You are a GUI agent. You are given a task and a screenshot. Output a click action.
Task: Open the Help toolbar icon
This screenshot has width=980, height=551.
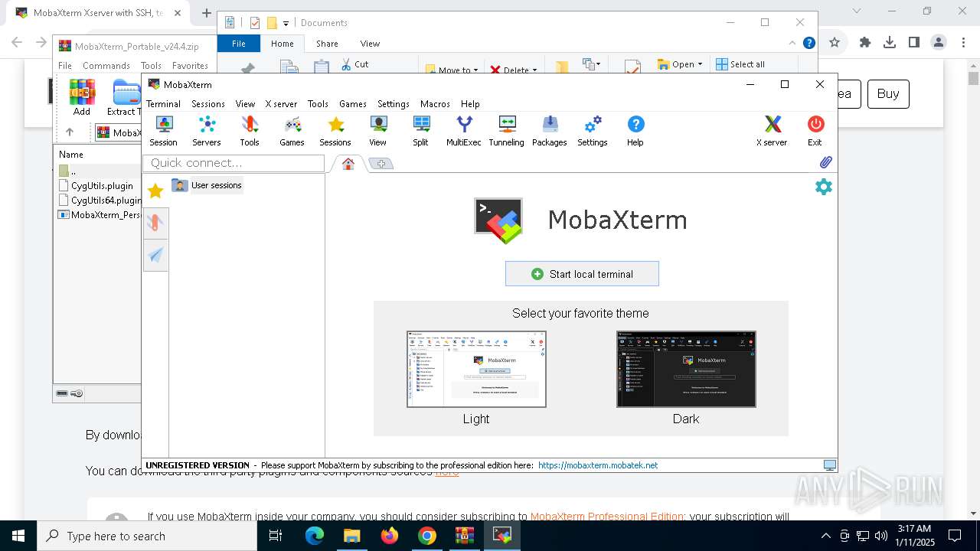(635, 131)
